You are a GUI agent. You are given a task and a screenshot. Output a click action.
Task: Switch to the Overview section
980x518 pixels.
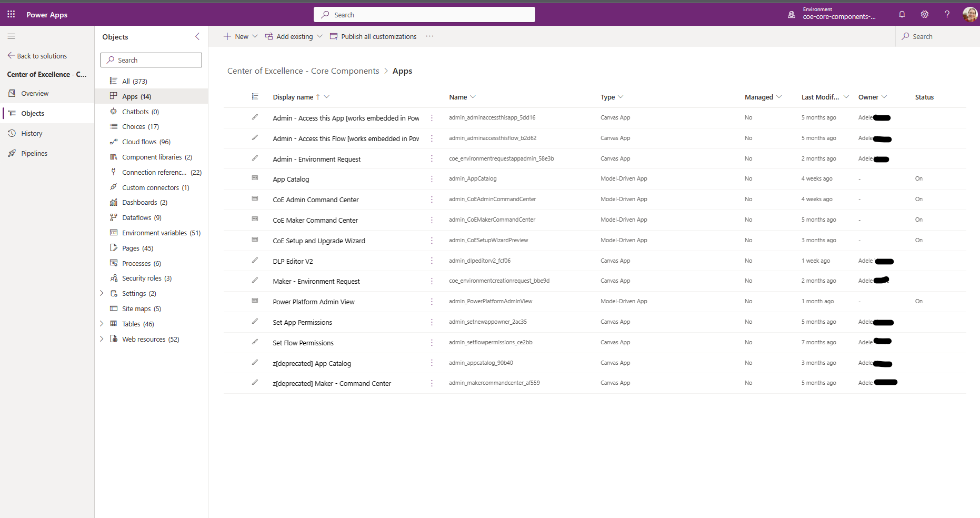pyautogui.click(x=34, y=93)
